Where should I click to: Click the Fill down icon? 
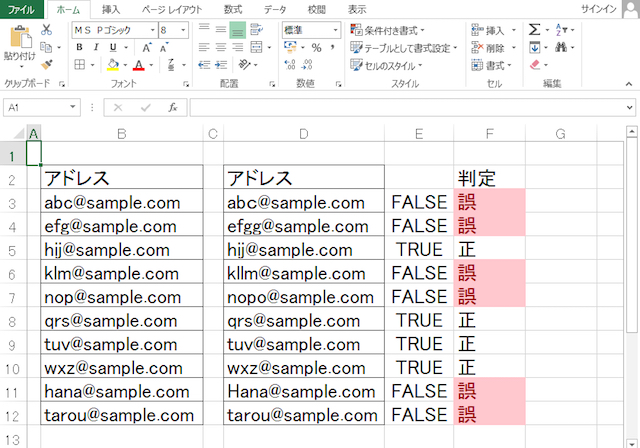(535, 48)
